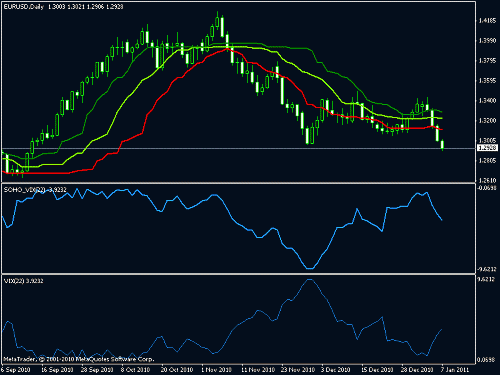Image resolution: width=500 pixels, height=375 pixels.
Task: Click the 0.0598 scale value
Action: pyautogui.click(x=487, y=360)
